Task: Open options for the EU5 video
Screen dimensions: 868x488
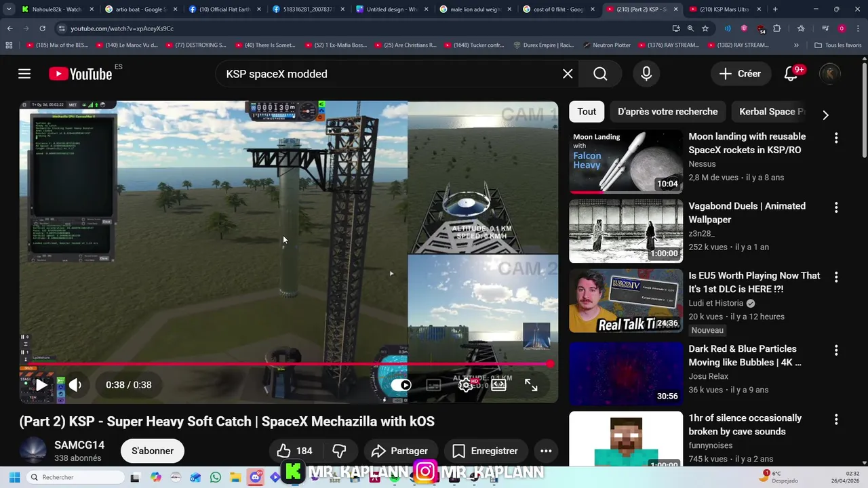Action: click(x=836, y=277)
